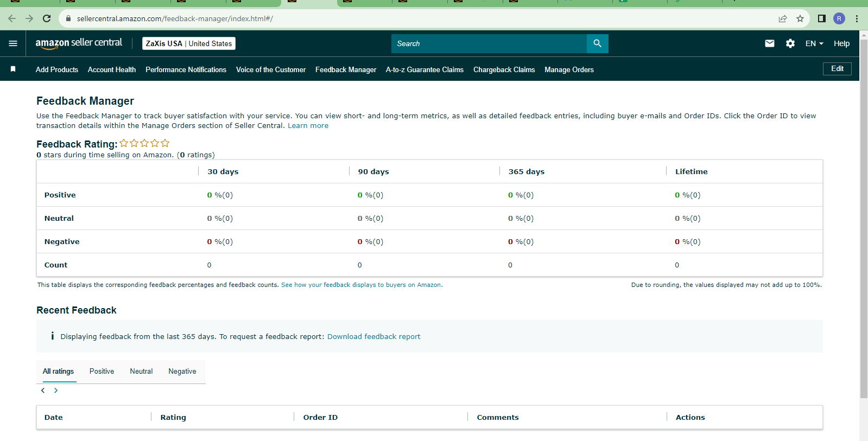868x441 pixels.
Task: Open the messages envelope icon
Action: [x=770, y=43]
